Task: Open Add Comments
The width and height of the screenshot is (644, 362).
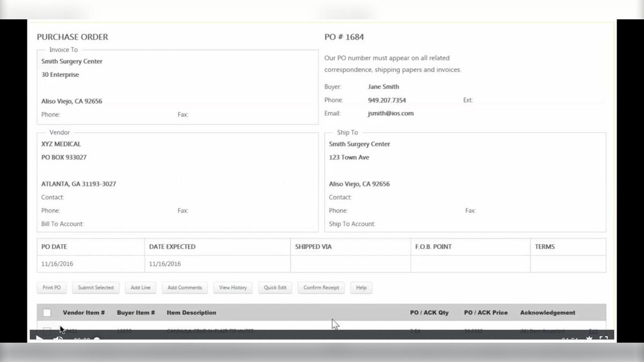Action: (x=184, y=287)
